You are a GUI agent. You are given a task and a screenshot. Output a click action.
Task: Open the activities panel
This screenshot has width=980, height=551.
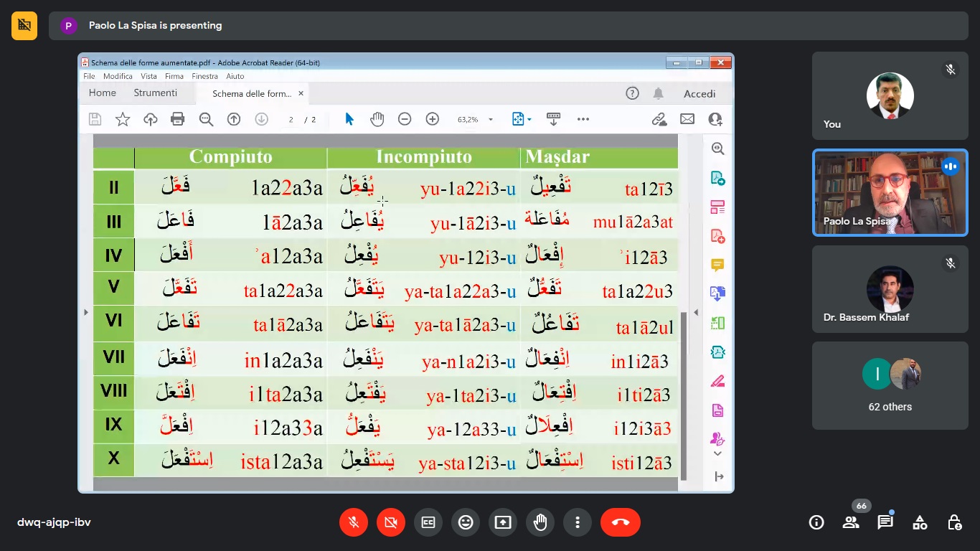pos(920,522)
